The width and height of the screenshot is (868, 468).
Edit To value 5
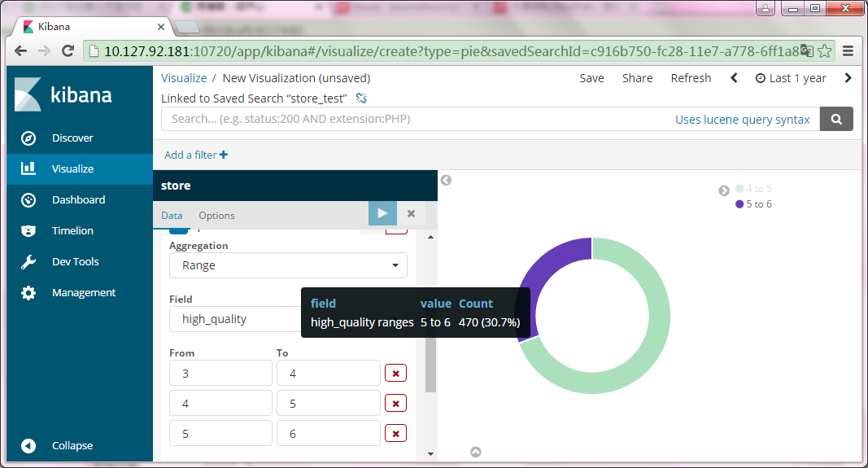[329, 403]
